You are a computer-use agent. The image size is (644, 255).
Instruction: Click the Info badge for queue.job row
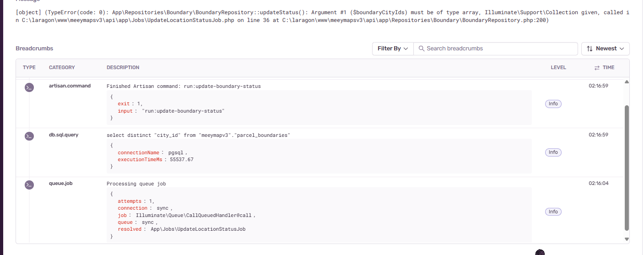pyautogui.click(x=553, y=212)
